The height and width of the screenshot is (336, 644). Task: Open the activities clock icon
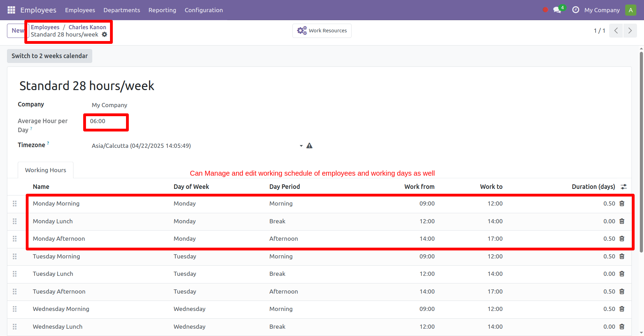coord(575,10)
